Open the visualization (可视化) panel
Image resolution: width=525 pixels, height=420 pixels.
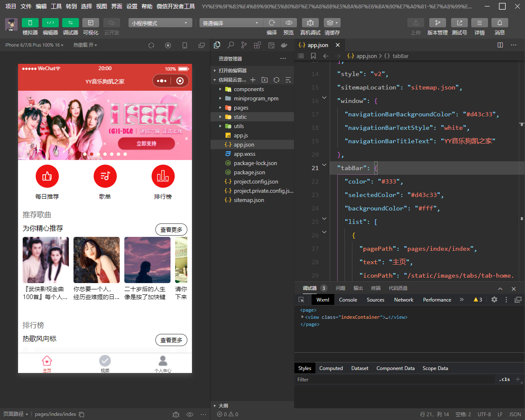[x=91, y=23]
